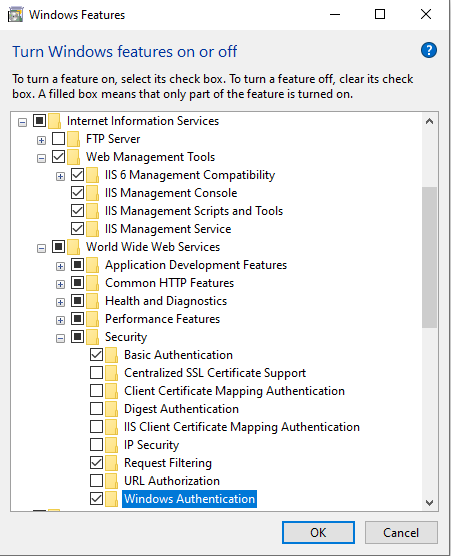Click the OK button
This screenshot has height=556, width=451.
318,532
